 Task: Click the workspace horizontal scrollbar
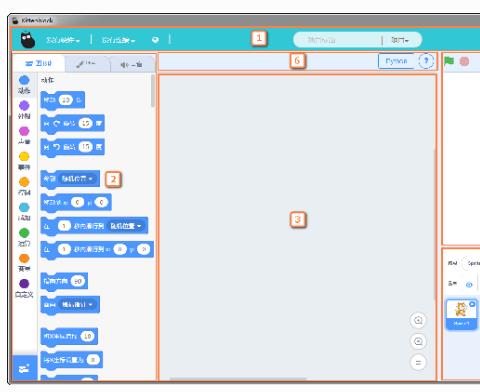tap(238, 379)
